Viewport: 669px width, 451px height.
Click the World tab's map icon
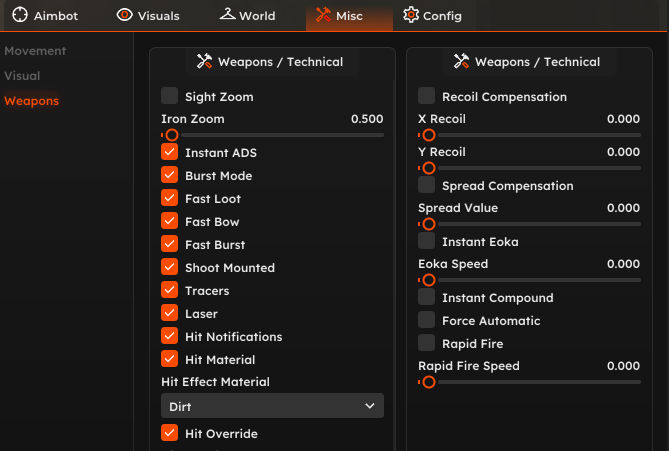coord(227,14)
